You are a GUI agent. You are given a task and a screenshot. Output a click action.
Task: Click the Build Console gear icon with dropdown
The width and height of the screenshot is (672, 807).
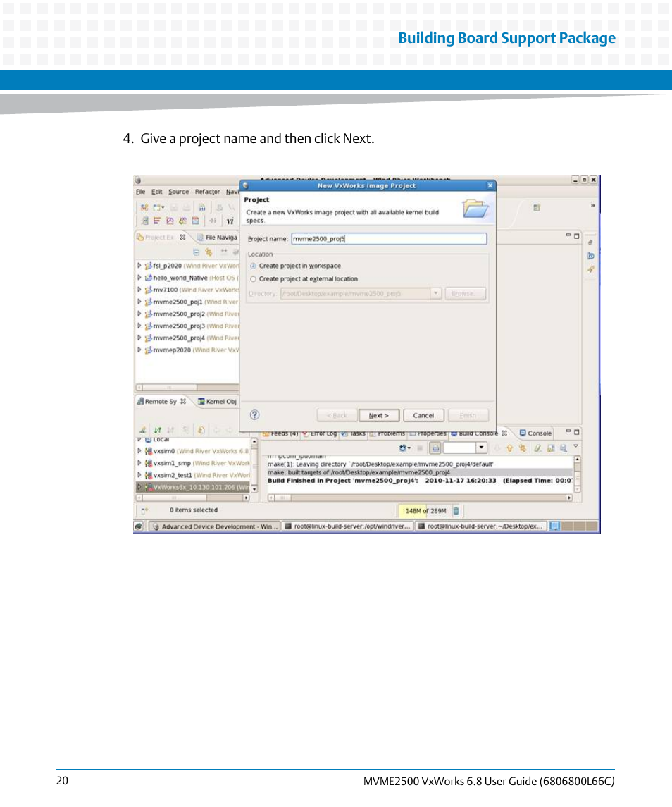pyautogui.click(x=405, y=448)
